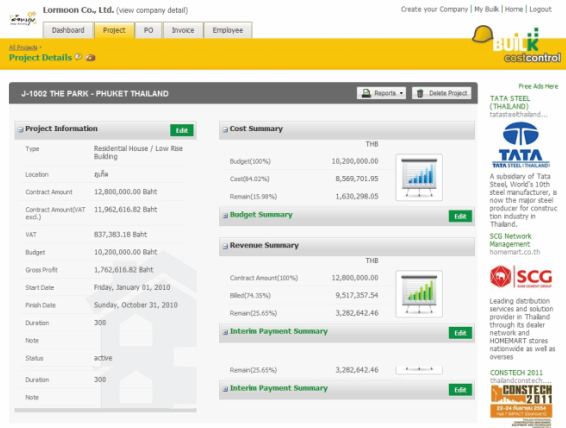
Task: Click the Delete Project button
Action: (x=442, y=93)
